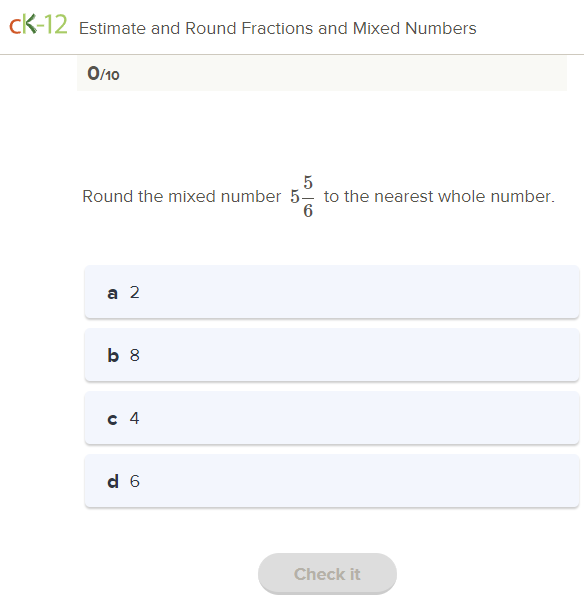Click the bold letter c label
The image size is (584, 597).
(x=112, y=419)
